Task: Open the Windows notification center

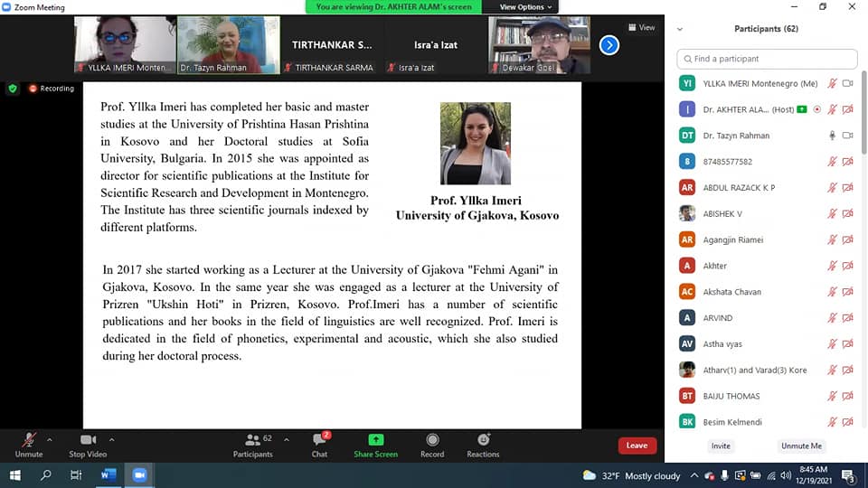Action: [x=848, y=476]
